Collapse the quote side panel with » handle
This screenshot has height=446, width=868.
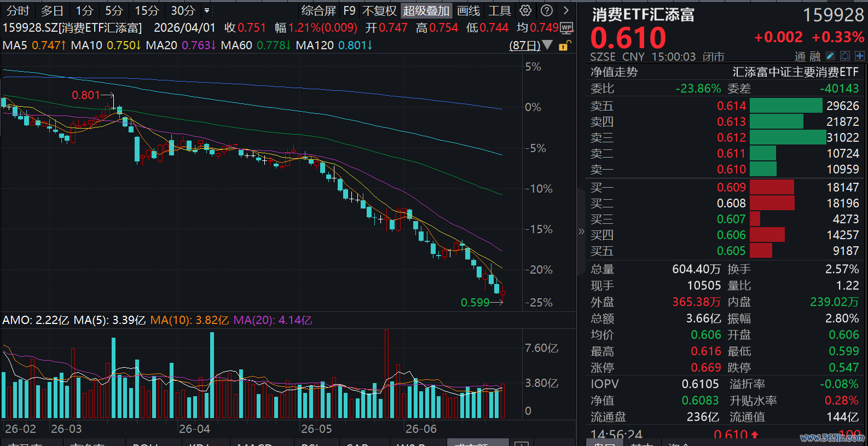click(581, 231)
